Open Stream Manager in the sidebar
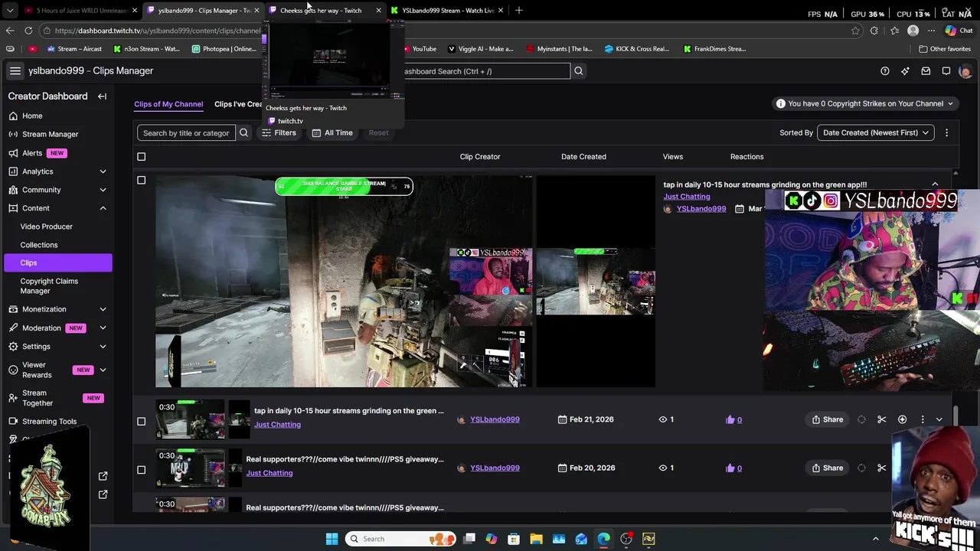Screen dimensions: 980x551 pyautogui.click(x=50, y=134)
